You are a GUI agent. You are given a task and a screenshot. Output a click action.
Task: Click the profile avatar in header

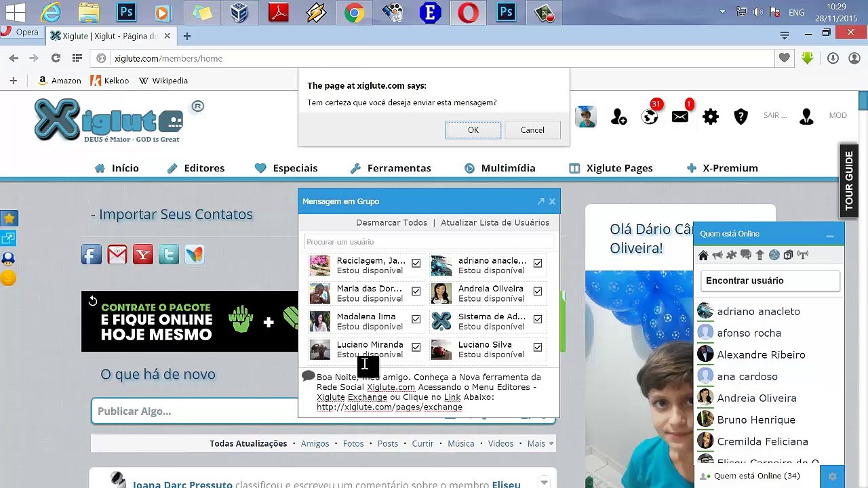tap(586, 117)
